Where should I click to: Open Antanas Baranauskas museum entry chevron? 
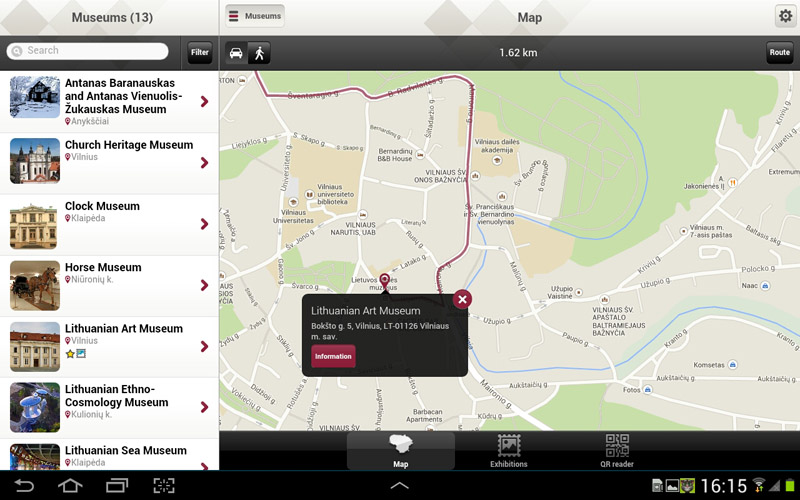tap(205, 101)
